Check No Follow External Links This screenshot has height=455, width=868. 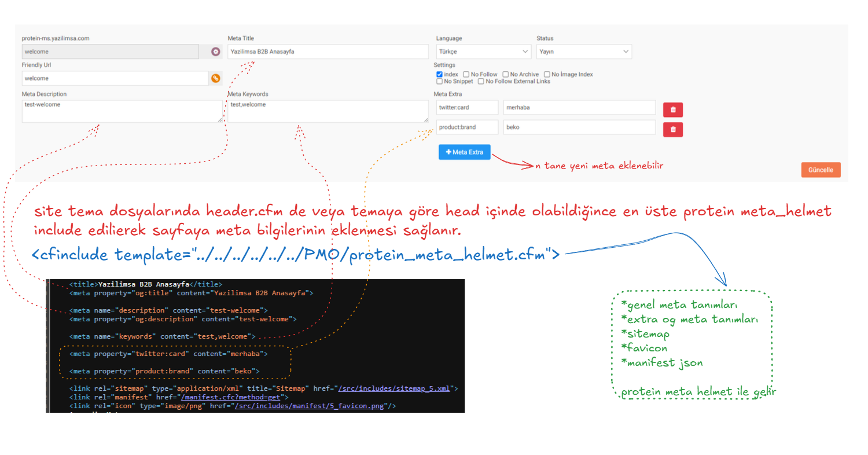[481, 82]
